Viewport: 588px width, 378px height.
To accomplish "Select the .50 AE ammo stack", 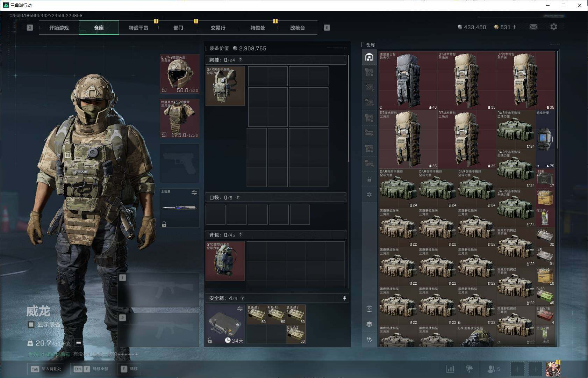I will pos(545,237).
